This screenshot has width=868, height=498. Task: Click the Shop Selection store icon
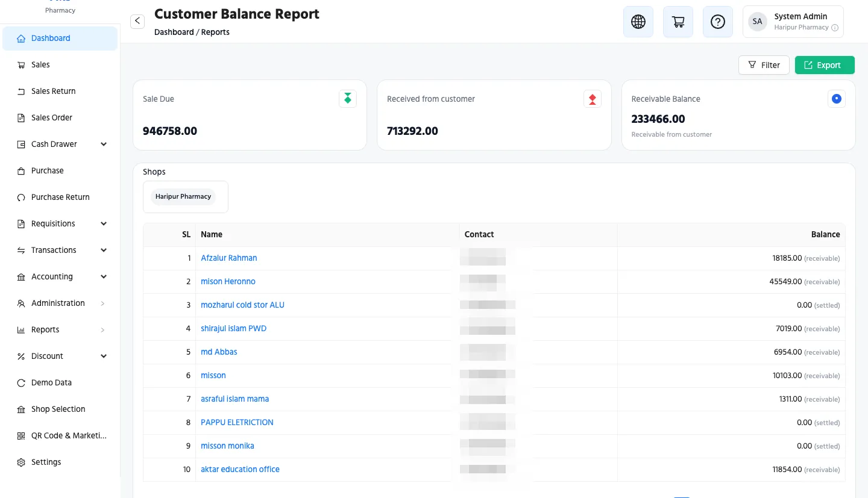pyautogui.click(x=21, y=409)
